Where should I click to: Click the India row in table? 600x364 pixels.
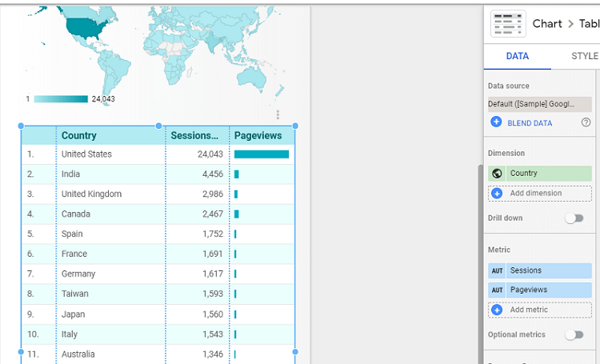[x=158, y=174]
